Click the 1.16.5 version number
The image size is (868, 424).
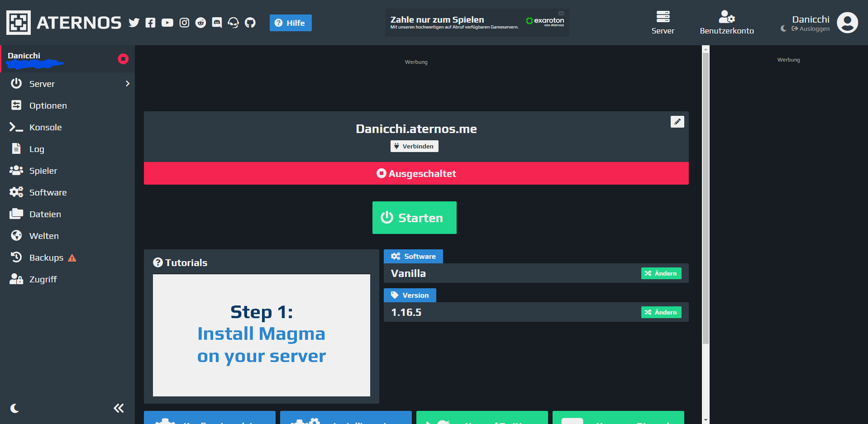406,312
